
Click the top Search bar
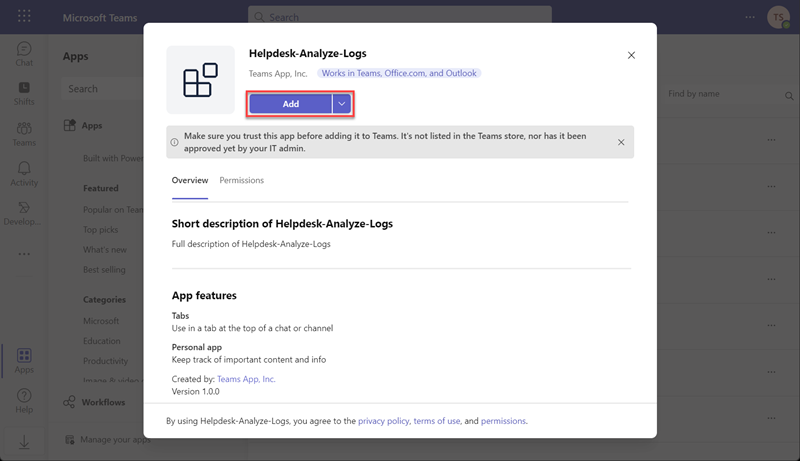click(x=399, y=16)
